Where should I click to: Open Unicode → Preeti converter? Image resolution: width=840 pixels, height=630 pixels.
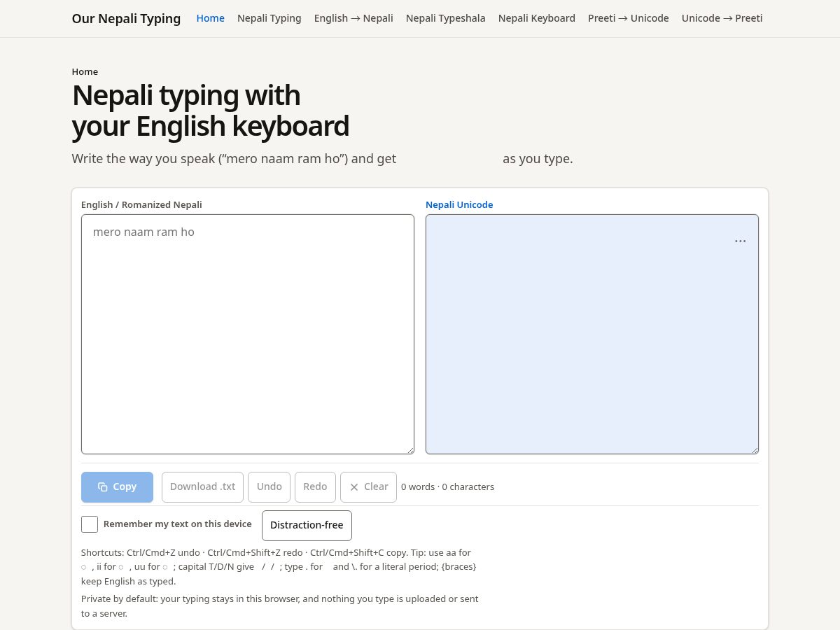click(x=722, y=18)
